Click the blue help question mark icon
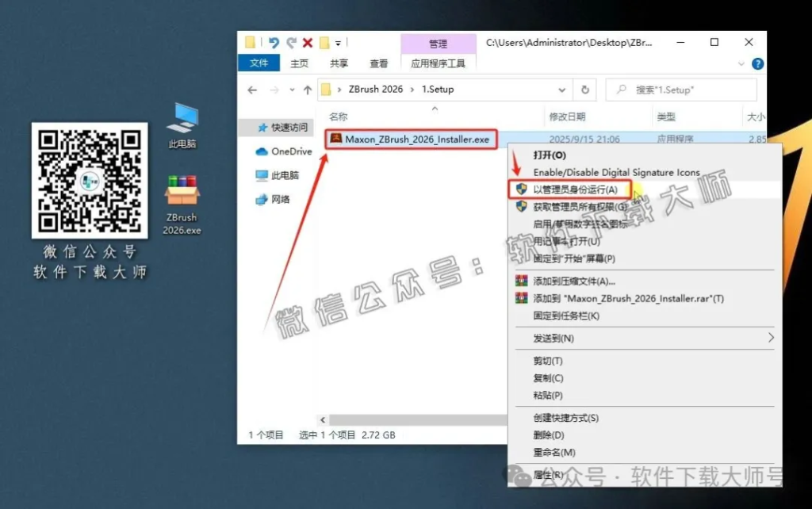The image size is (812, 509). pos(757,63)
